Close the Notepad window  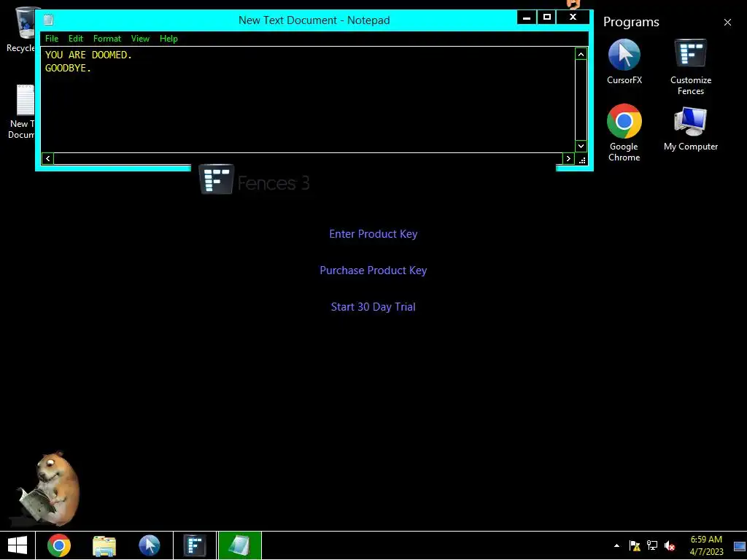(573, 17)
